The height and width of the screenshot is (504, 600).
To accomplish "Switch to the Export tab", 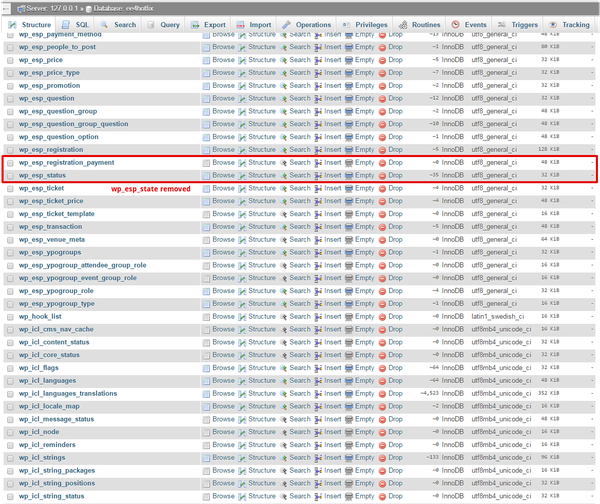I will coord(208,25).
